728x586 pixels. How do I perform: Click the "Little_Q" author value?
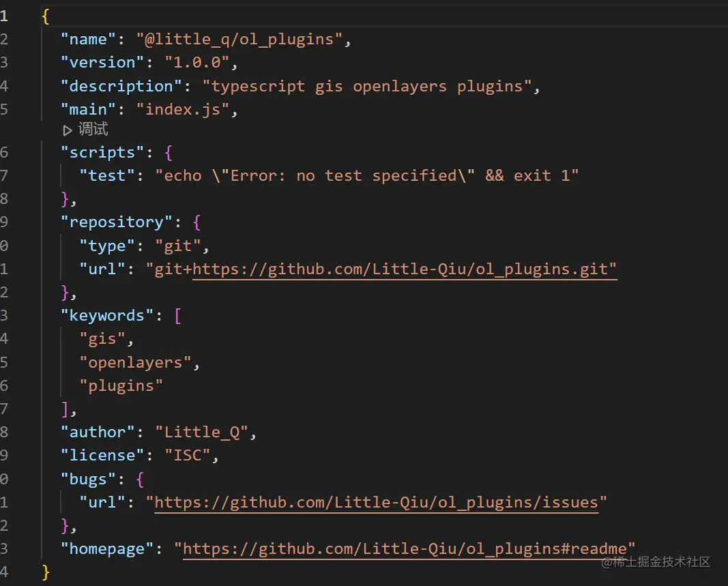201,432
